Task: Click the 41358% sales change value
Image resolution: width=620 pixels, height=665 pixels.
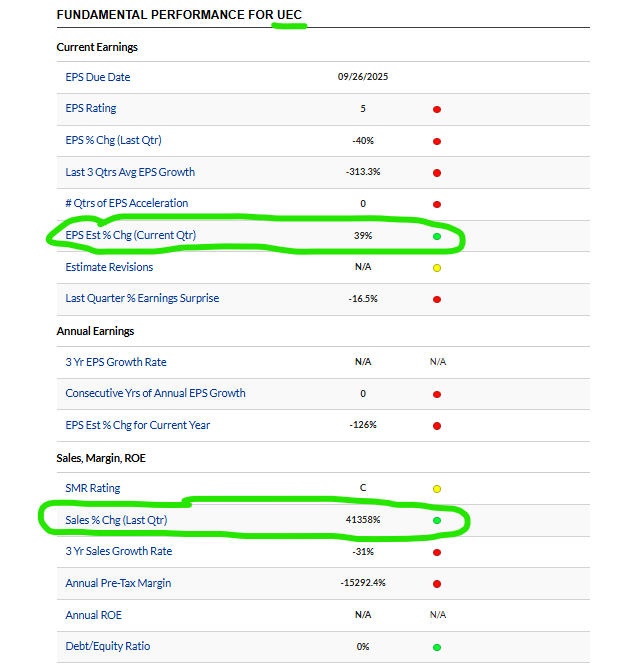Action: click(x=363, y=520)
